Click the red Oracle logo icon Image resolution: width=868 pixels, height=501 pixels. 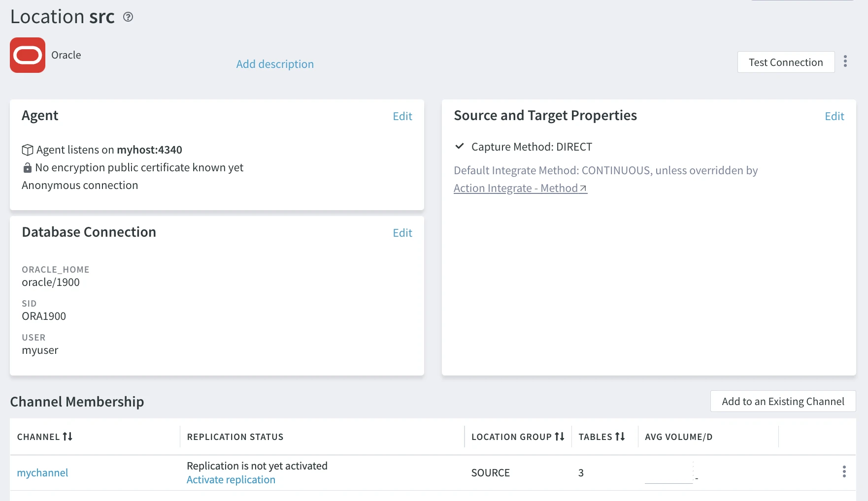(28, 55)
